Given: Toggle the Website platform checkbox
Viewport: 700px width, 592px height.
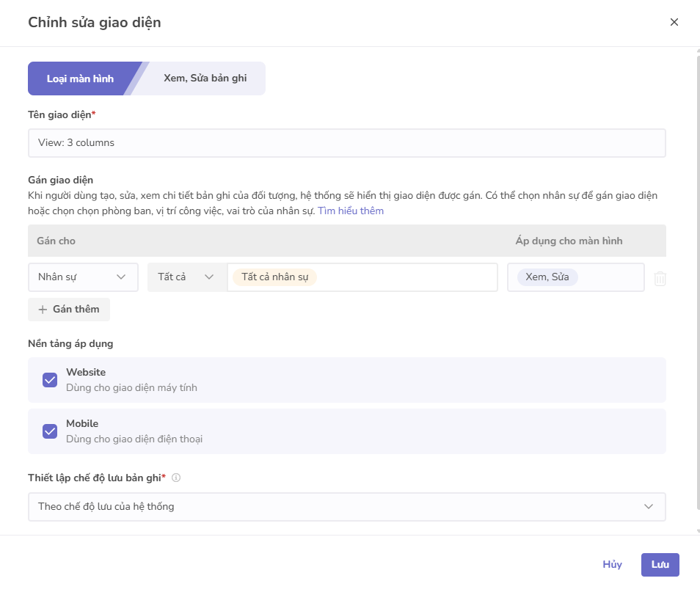Looking at the screenshot, I should (x=50, y=379).
